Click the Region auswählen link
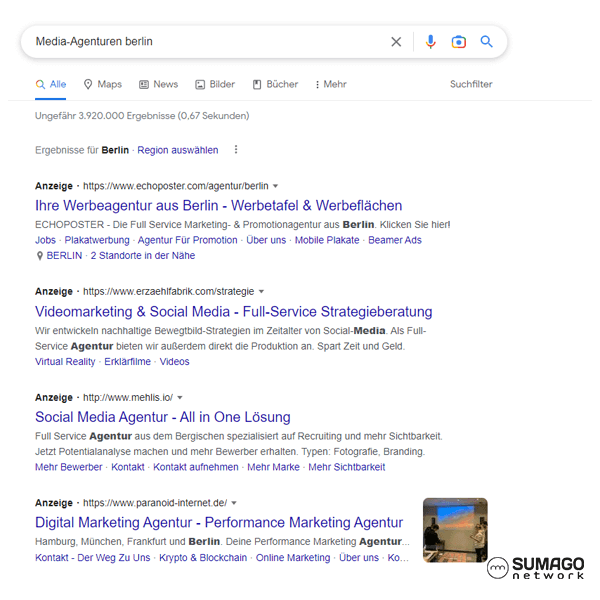 (x=178, y=150)
